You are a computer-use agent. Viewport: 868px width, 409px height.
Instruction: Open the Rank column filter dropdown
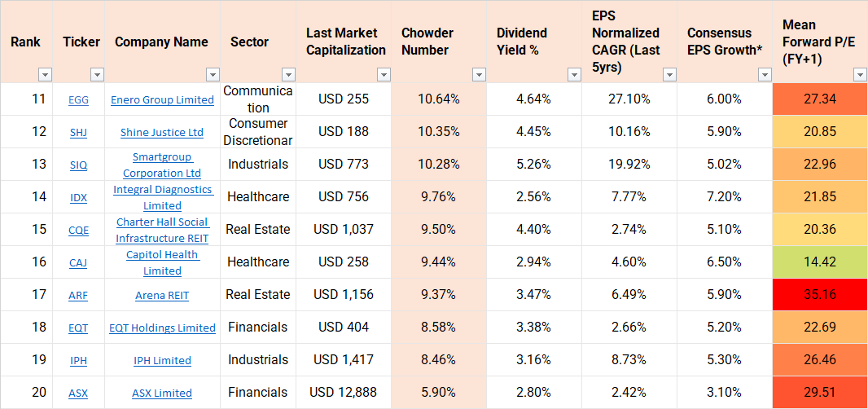45,75
